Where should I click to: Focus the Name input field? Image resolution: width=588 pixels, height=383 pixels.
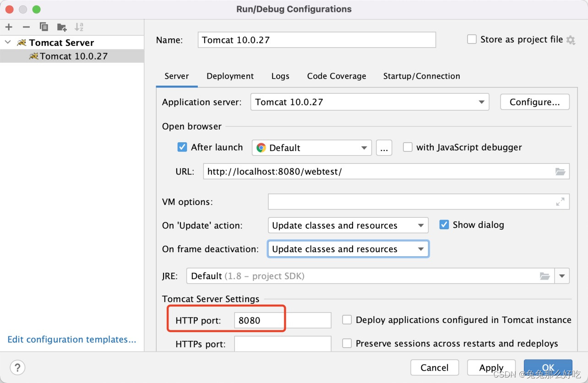point(317,40)
